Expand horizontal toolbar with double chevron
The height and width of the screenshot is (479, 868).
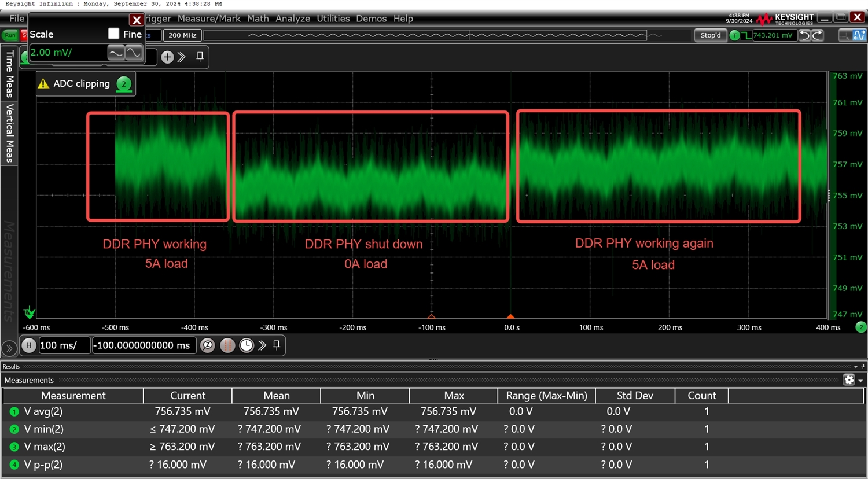click(262, 345)
